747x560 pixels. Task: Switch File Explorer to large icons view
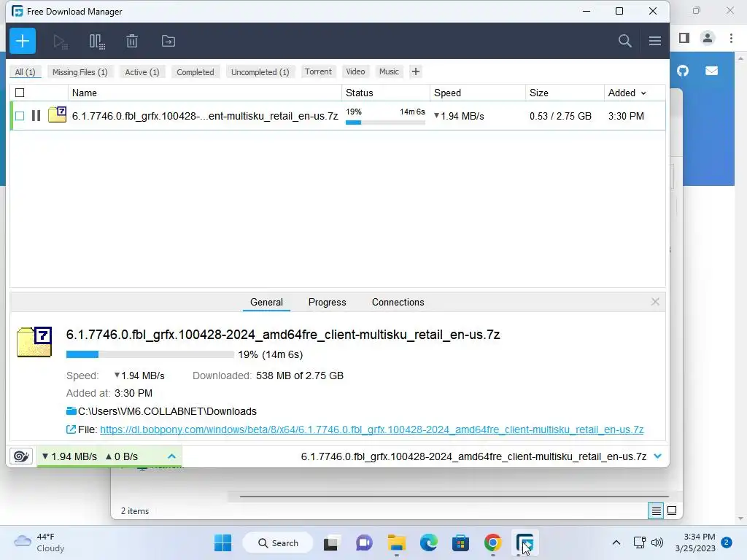[672, 510]
